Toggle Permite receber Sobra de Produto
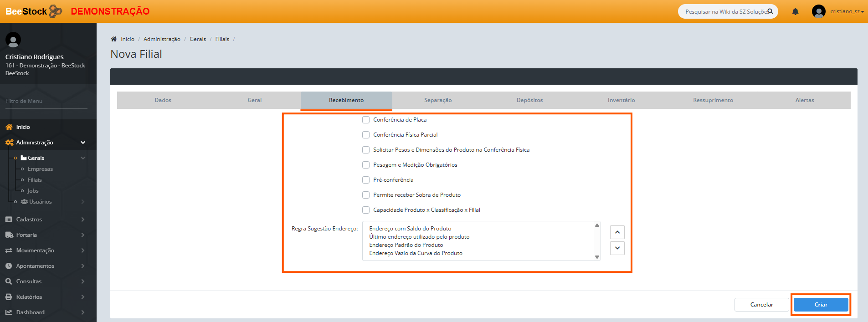The height and width of the screenshot is (322, 868). pyautogui.click(x=366, y=195)
